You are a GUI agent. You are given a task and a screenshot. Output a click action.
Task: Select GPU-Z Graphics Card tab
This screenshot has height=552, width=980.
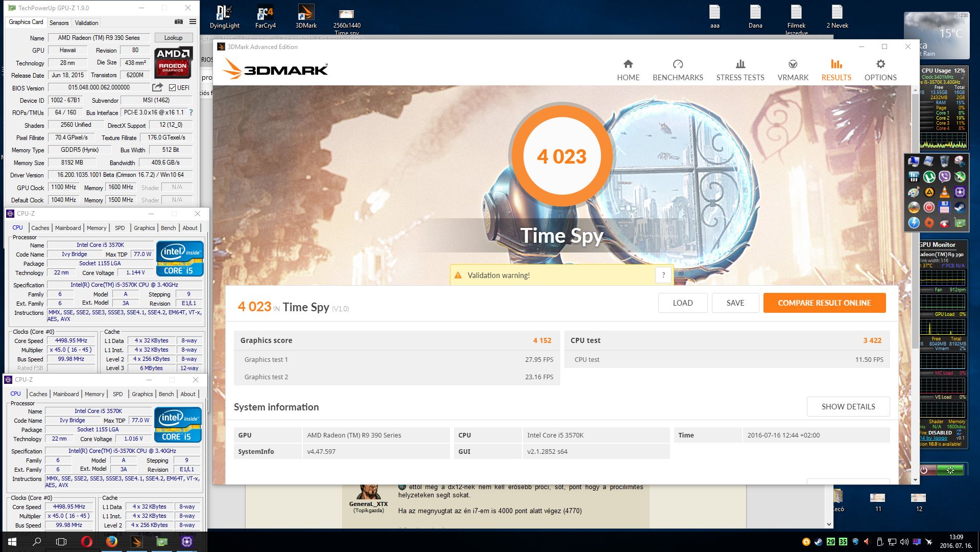pos(26,22)
